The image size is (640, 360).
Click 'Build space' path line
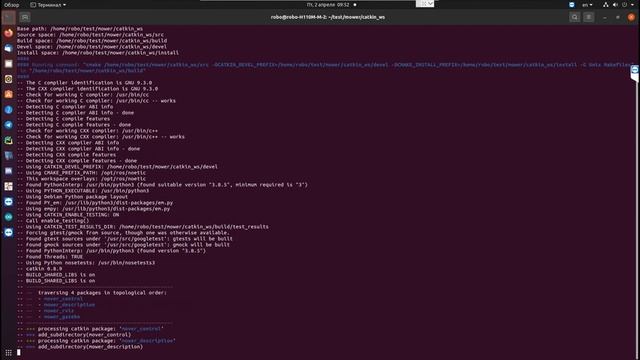click(92, 41)
